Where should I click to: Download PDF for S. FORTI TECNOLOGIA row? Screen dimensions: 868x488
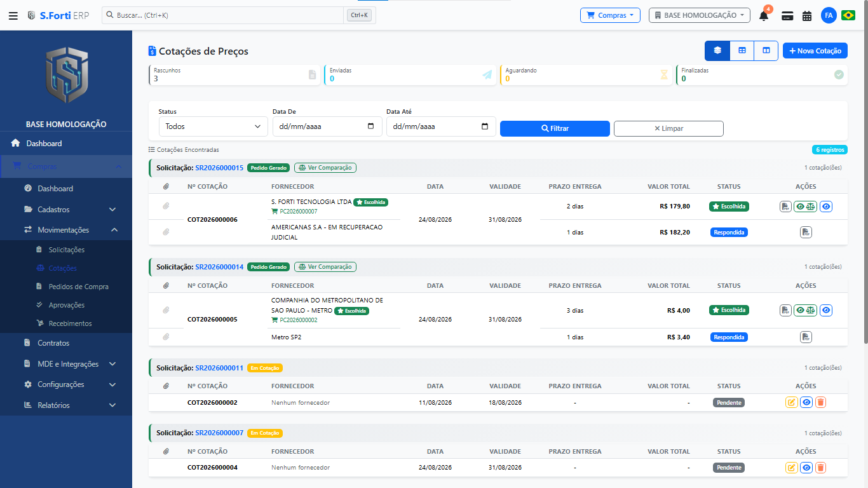pos(786,207)
